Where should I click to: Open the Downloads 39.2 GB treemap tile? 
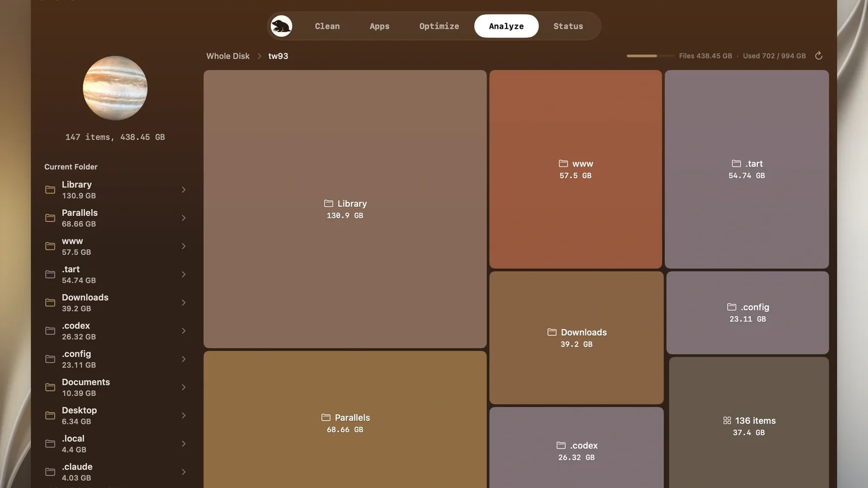coord(576,338)
